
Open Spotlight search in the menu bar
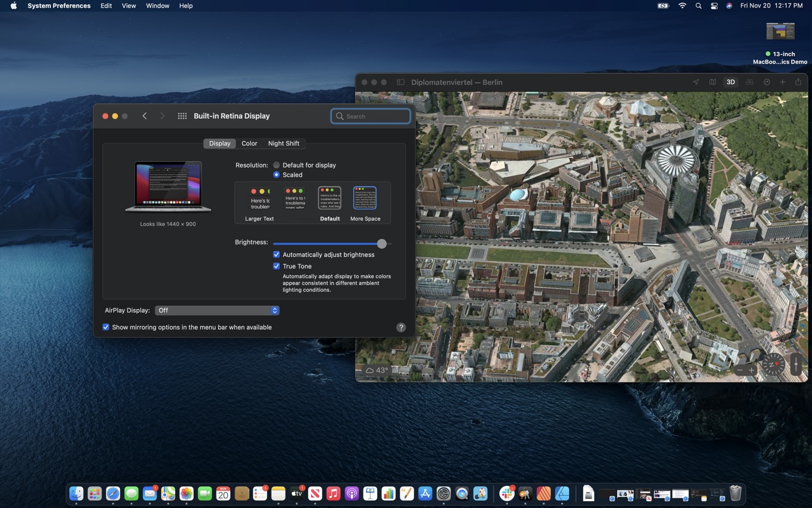pos(698,6)
